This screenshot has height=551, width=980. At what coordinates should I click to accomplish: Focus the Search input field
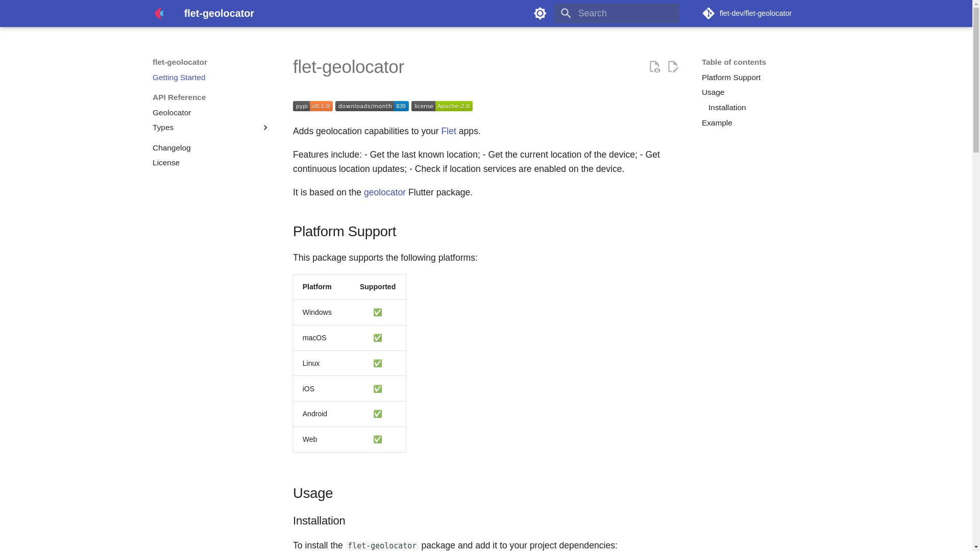(617, 13)
